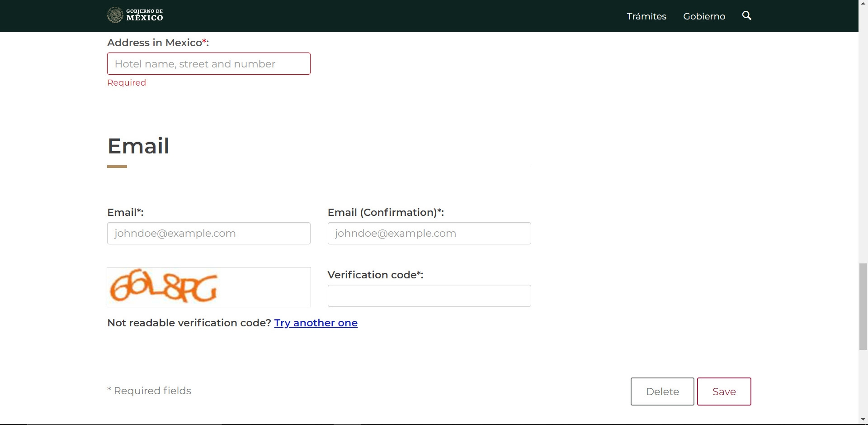The width and height of the screenshot is (868, 425).
Task: Click the Save button
Action: point(724,392)
